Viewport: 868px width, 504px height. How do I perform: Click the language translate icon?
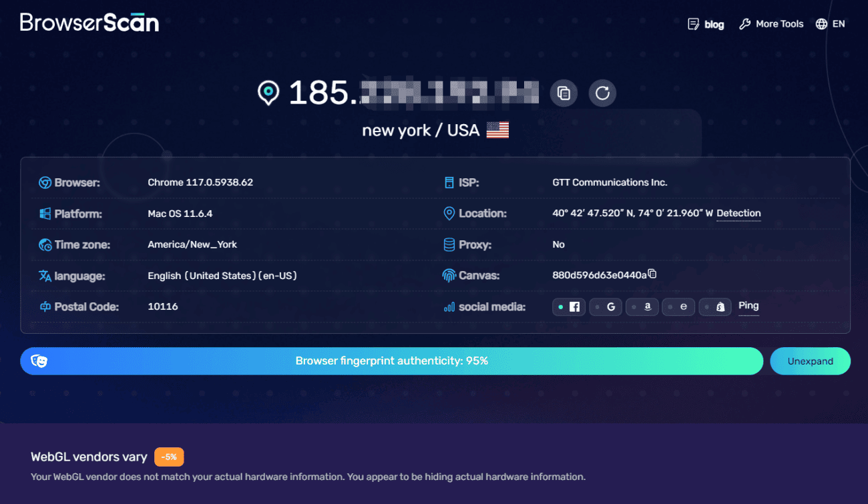point(45,276)
